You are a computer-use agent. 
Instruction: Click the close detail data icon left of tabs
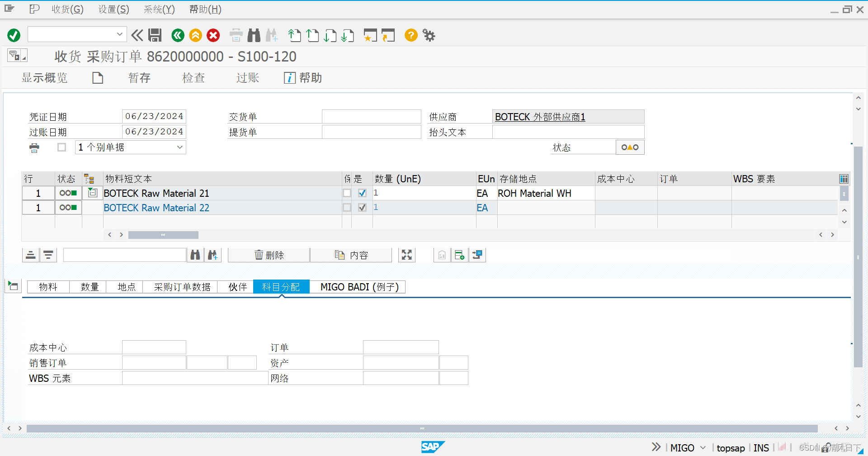point(13,286)
